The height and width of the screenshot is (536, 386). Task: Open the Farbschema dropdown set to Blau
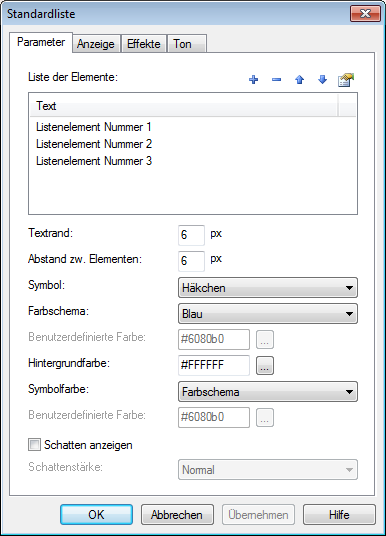(268, 313)
